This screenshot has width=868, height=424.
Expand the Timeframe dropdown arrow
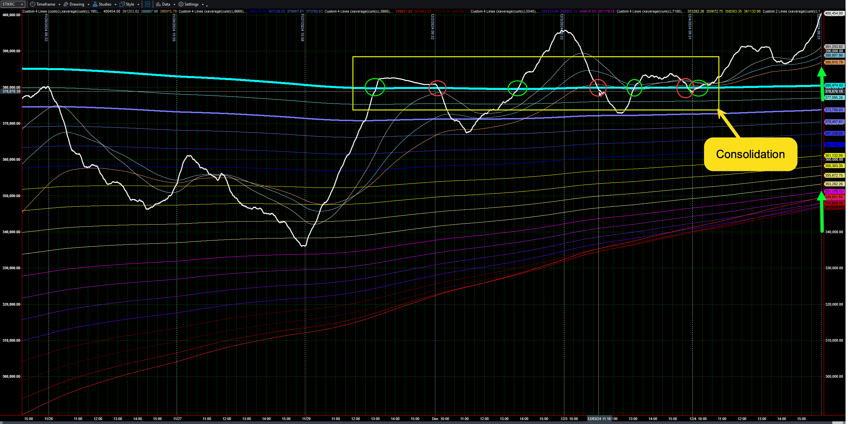59,5
